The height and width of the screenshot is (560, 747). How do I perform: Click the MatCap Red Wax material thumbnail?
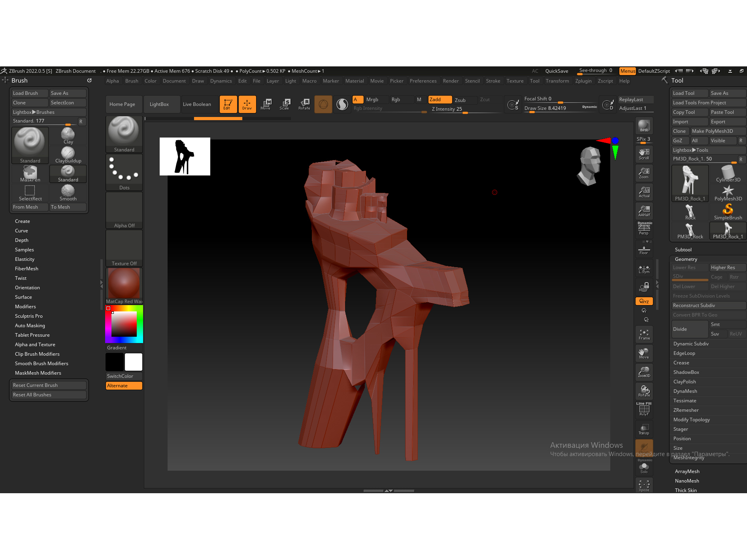click(x=124, y=284)
